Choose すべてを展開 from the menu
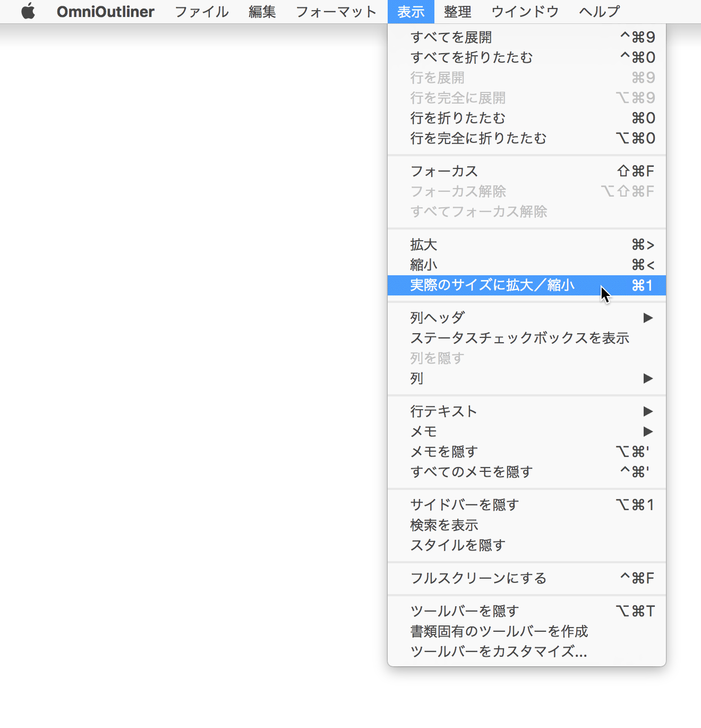 [x=527, y=37]
